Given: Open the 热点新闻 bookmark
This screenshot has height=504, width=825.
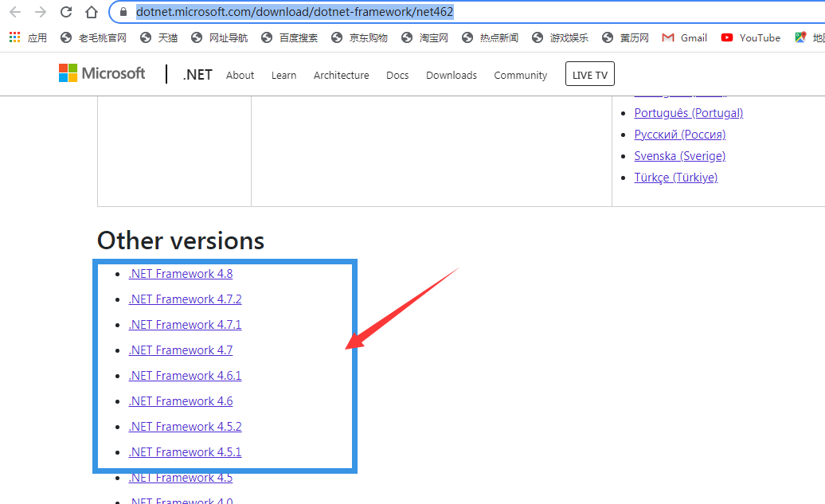Looking at the screenshot, I should tap(490, 37).
